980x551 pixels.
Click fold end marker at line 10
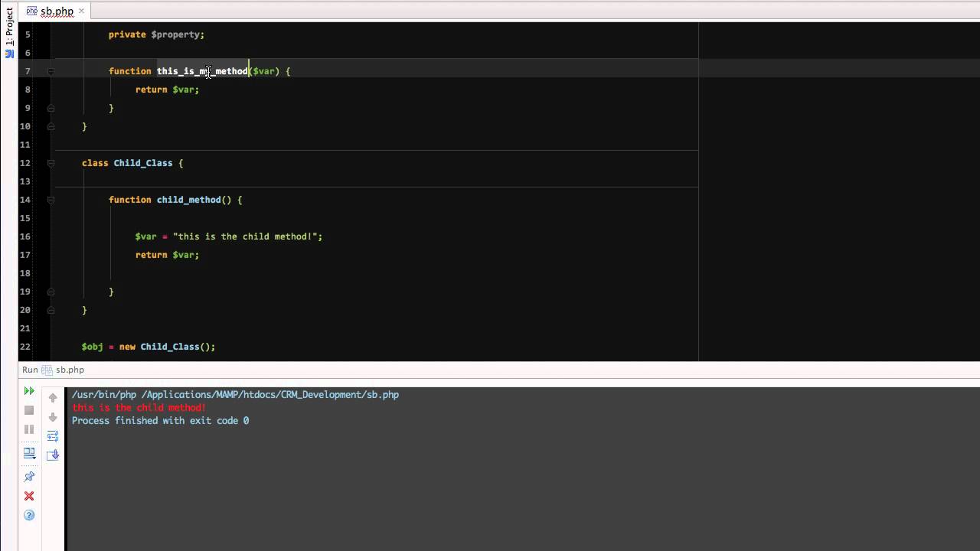[x=51, y=126]
